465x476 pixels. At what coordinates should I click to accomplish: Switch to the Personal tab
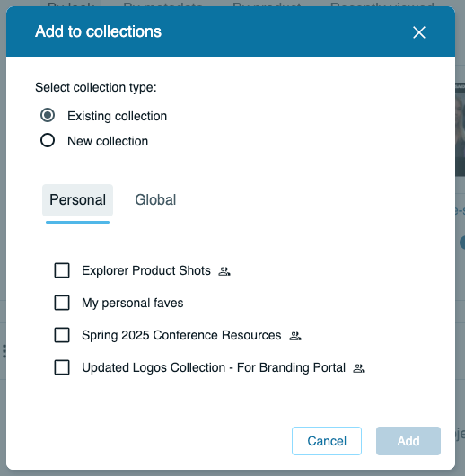(78, 200)
